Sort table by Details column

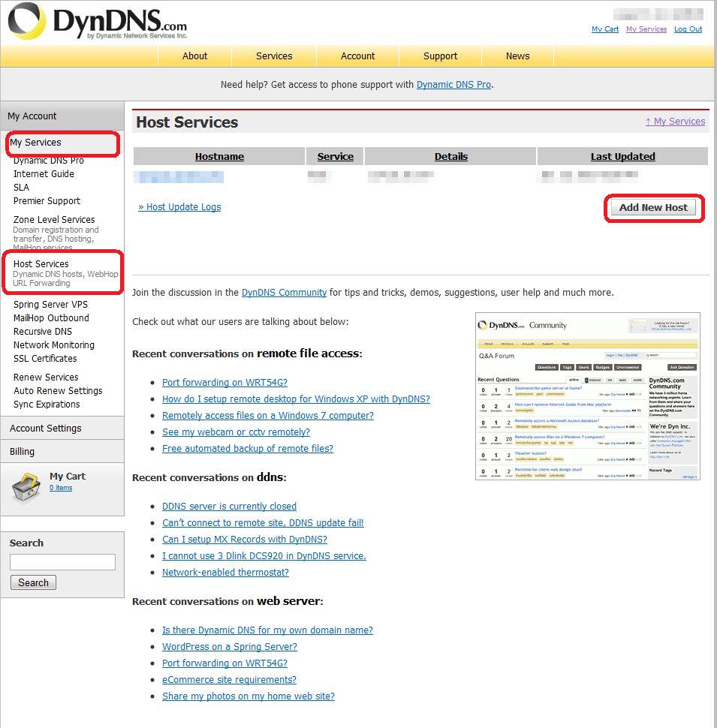pos(451,156)
